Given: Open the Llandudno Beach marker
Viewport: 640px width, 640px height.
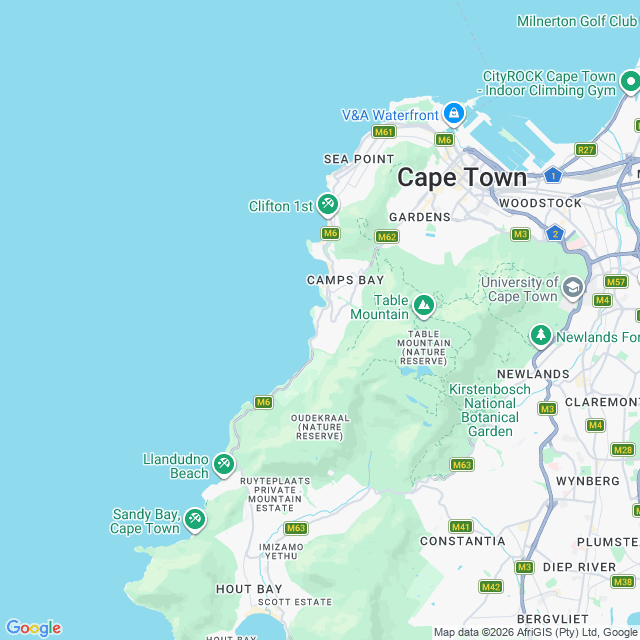Looking at the screenshot, I should pos(224,465).
